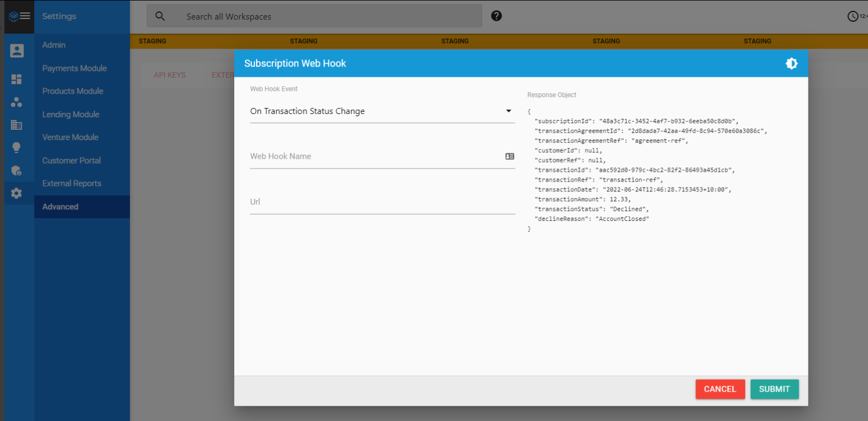Image resolution: width=868 pixels, height=421 pixels.
Task: Click the Settings heading in sidebar
Action: point(59,16)
